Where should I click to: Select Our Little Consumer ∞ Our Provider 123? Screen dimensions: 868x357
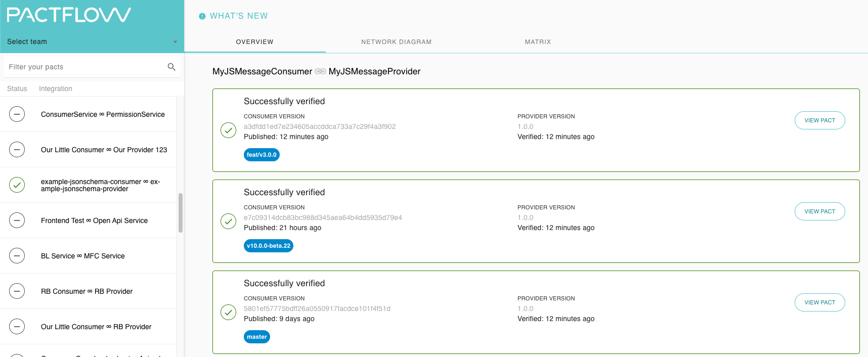(89, 150)
